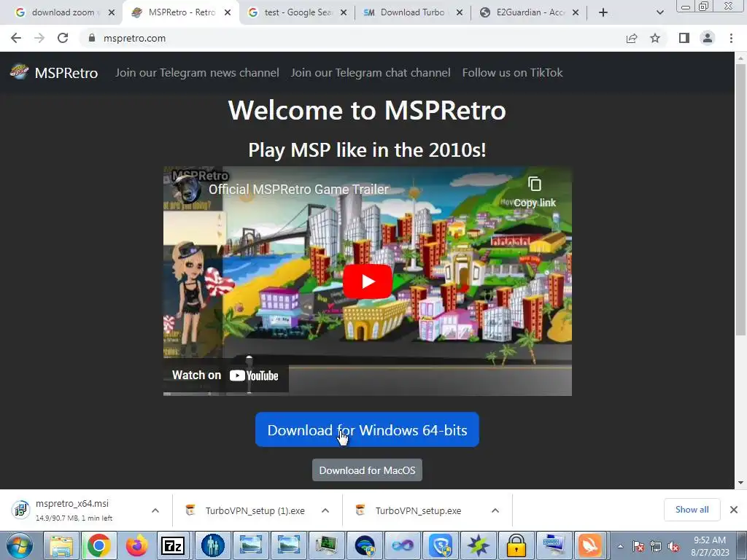Viewport: 747px width, 560px height.
Task: Open the blue shield S taskbar app
Action: pos(440,545)
